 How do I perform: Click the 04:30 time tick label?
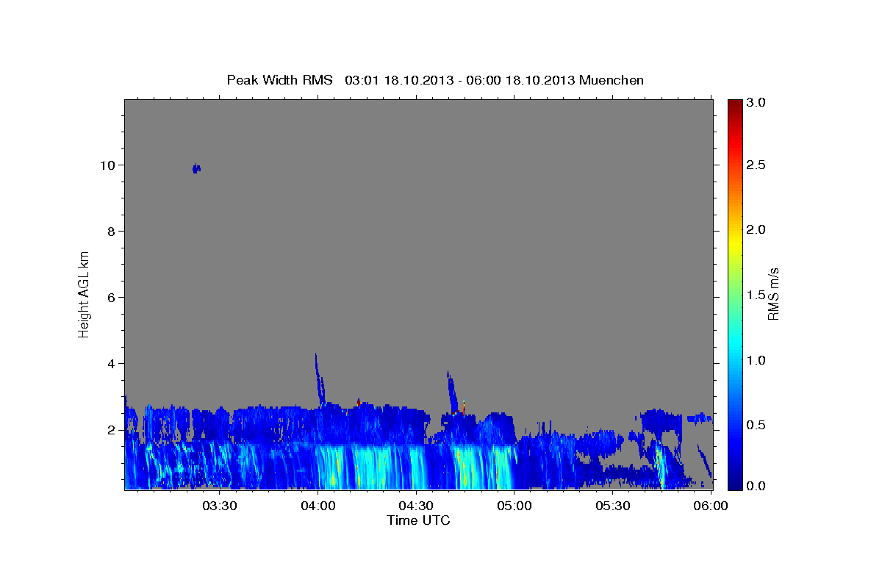(x=417, y=506)
